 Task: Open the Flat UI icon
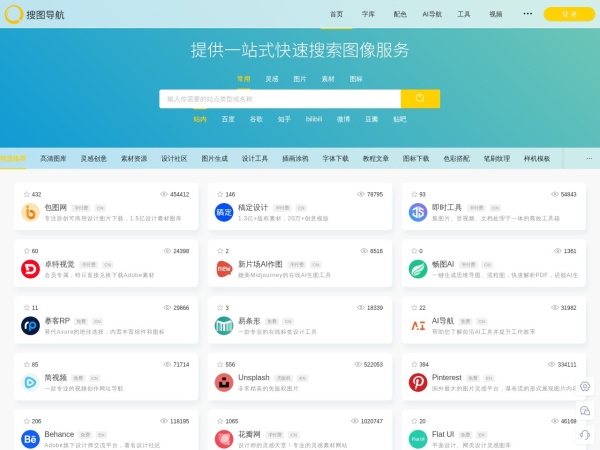coord(418,439)
